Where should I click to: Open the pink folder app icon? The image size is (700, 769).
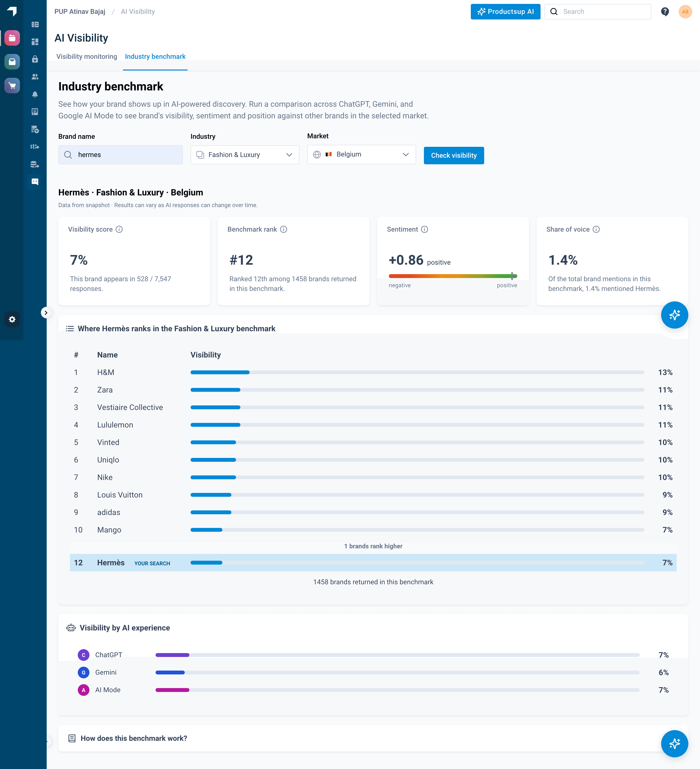tap(12, 38)
